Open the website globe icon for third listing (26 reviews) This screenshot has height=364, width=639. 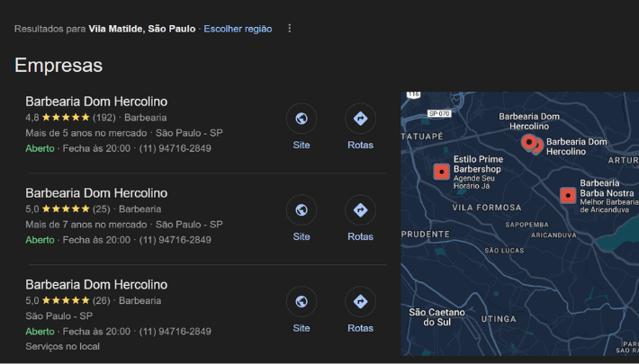coord(301,302)
